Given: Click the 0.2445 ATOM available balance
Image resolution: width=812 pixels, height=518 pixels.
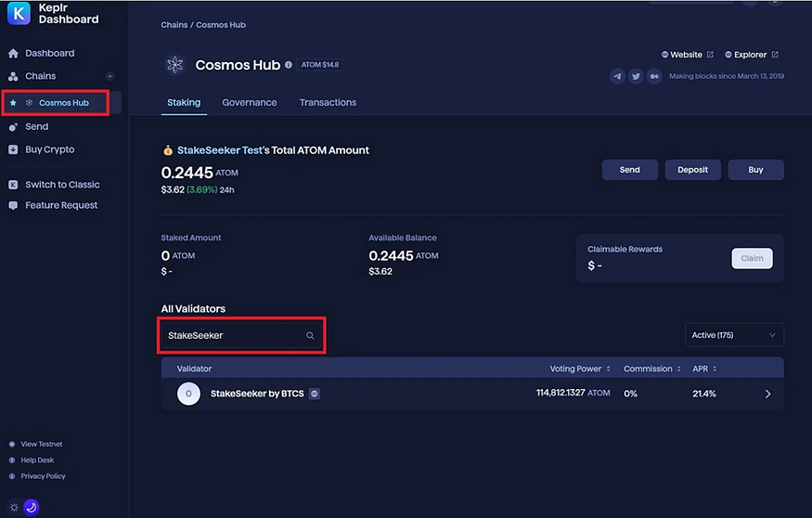Looking at the screenshot, I should pos(404,256).
